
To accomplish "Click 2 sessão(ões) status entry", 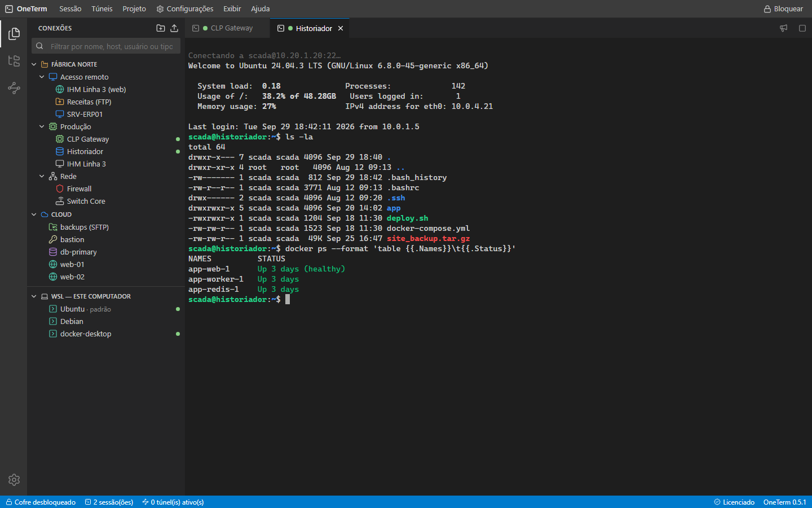I will 109,502.
